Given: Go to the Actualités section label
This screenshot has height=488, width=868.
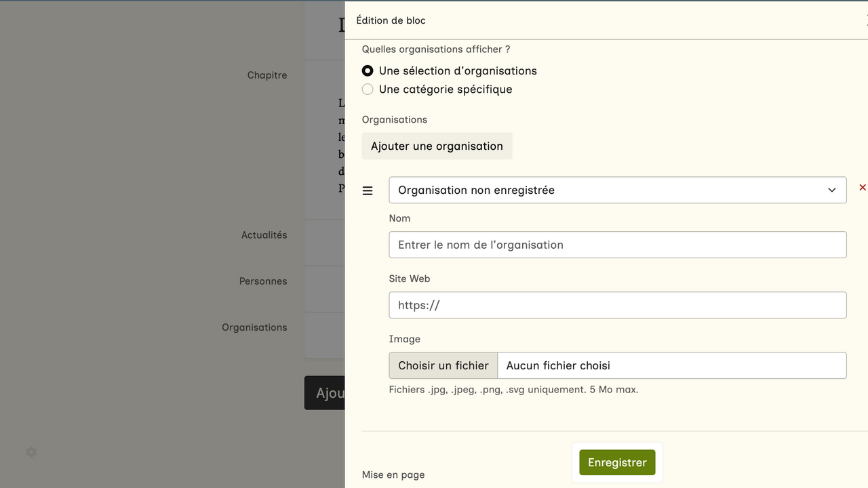Looking at the screenshot, I should [x=264, y=235].
